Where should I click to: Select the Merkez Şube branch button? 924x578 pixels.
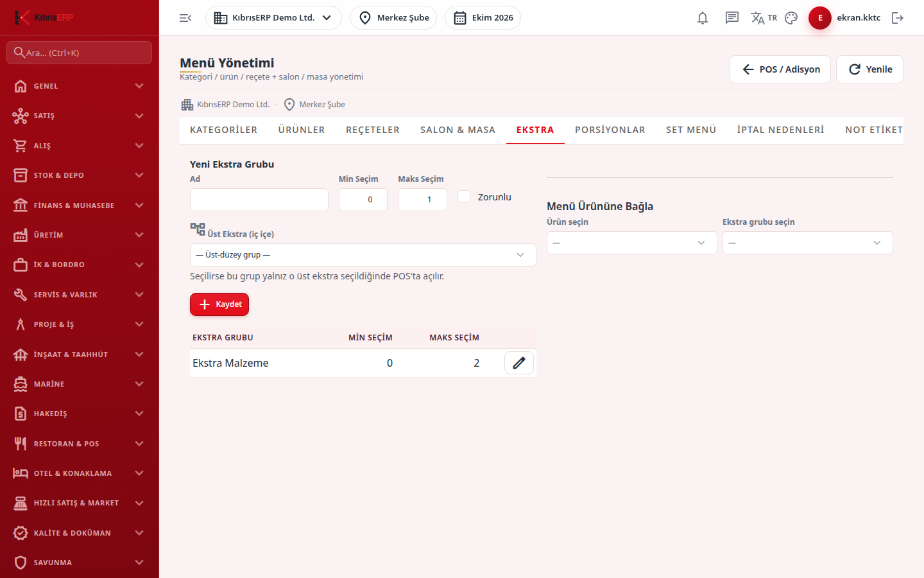tap(393, 18)
